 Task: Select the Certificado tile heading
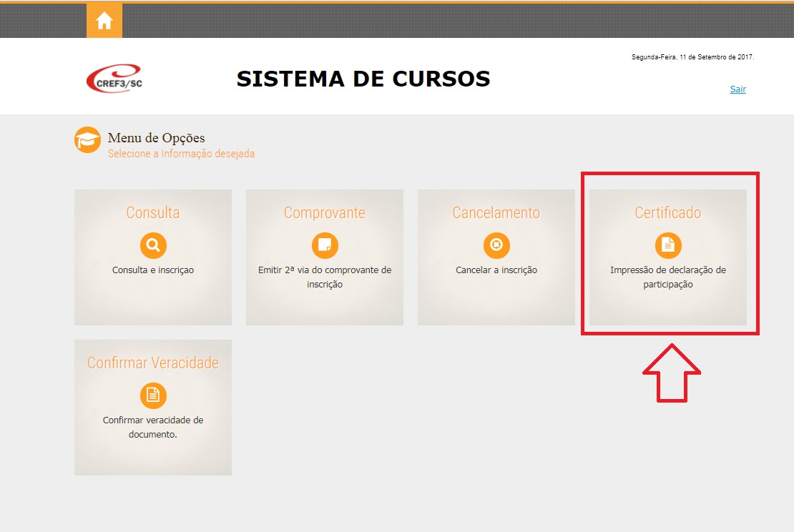[x=668, y=213]
